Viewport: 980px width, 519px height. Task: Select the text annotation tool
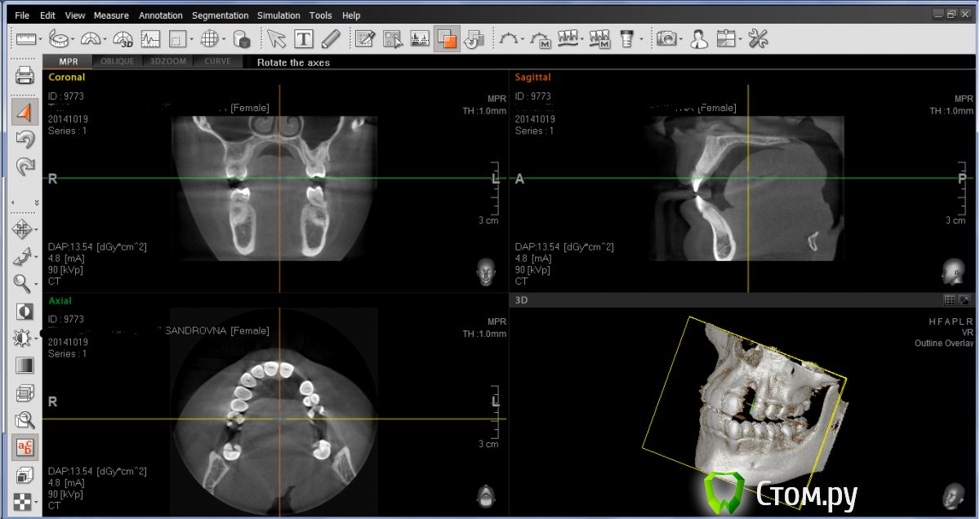point(304,38)
